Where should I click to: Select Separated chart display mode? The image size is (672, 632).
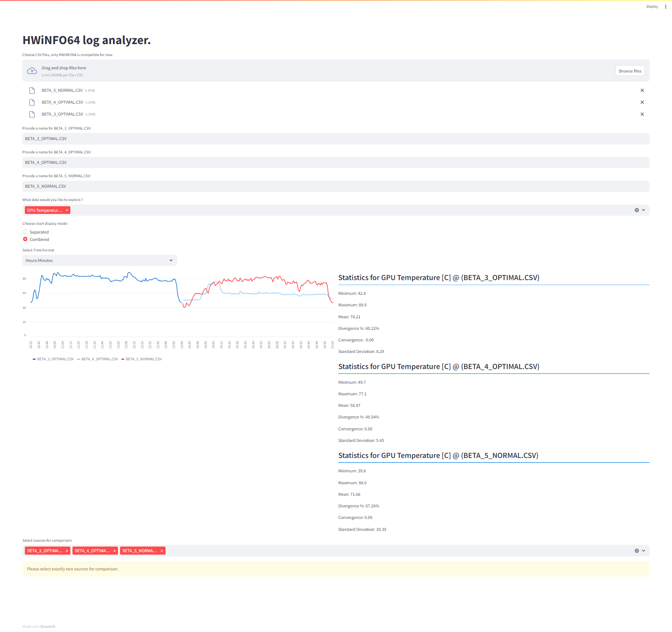[25, 232]
